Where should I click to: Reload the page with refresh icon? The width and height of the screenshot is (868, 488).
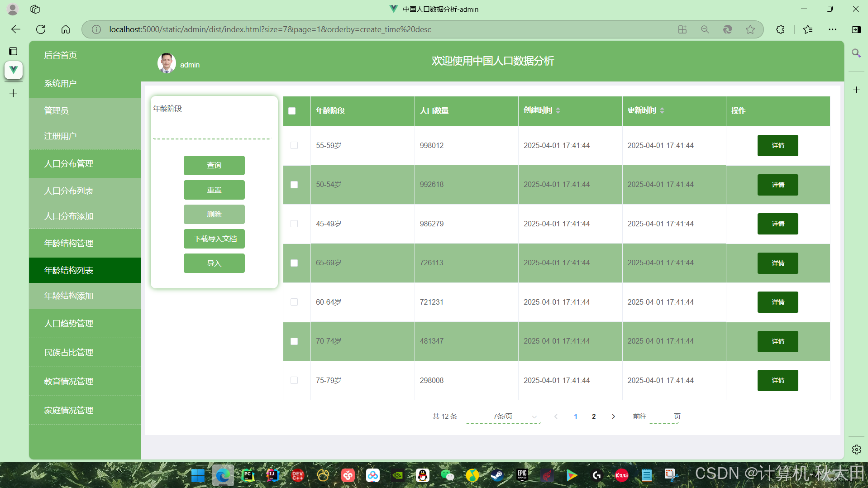[41, 29]
